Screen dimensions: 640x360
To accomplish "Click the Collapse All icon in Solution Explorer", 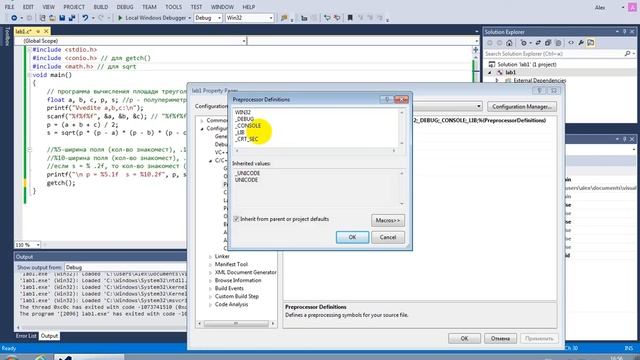I will [x=548, y=43].
